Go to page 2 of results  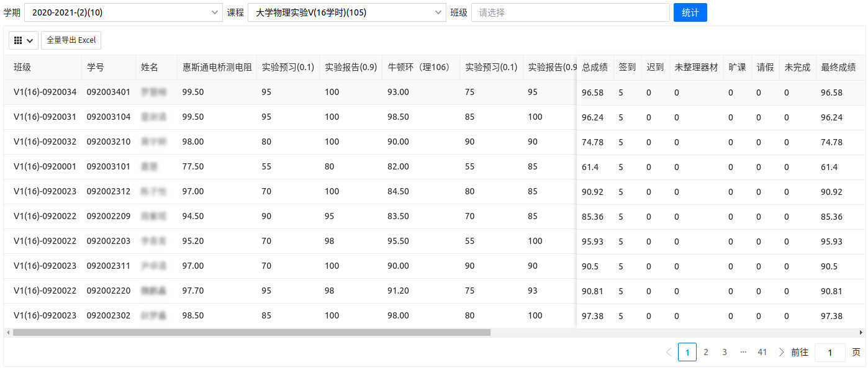click(x=706, y=352)
